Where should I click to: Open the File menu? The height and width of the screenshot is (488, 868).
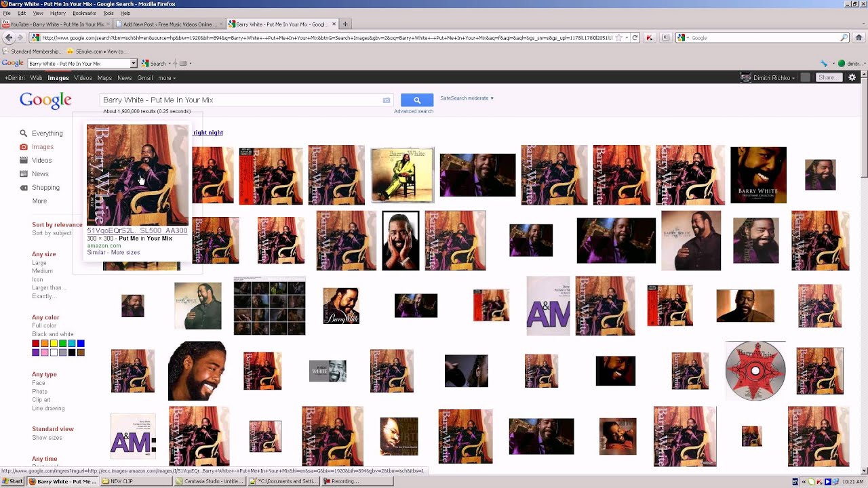tap(7, 13)
